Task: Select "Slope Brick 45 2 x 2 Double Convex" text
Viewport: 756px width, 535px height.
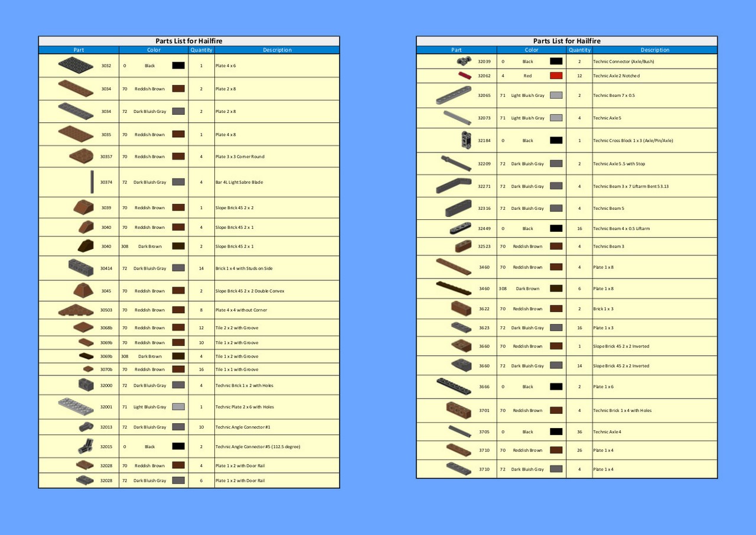Action: (x=250, y=291)
